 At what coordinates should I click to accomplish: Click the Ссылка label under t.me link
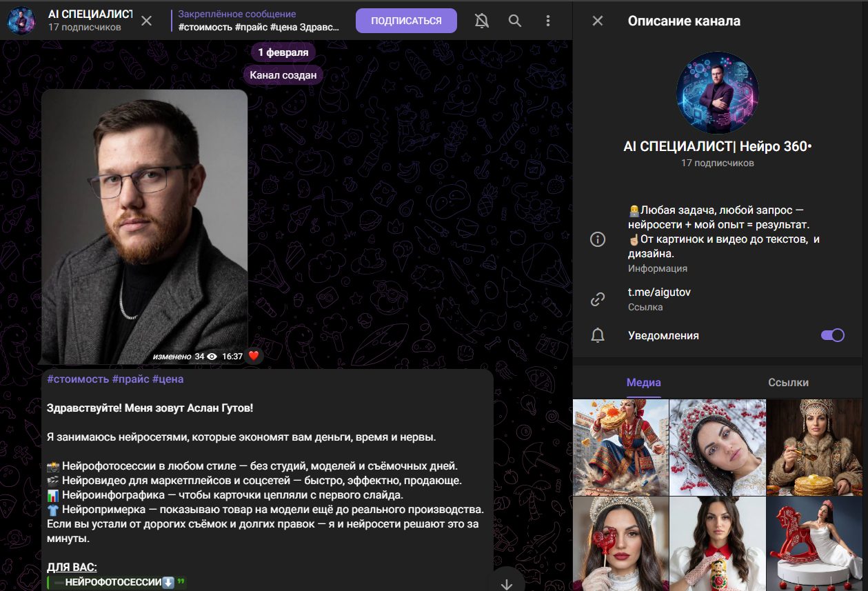pos(645,307)
